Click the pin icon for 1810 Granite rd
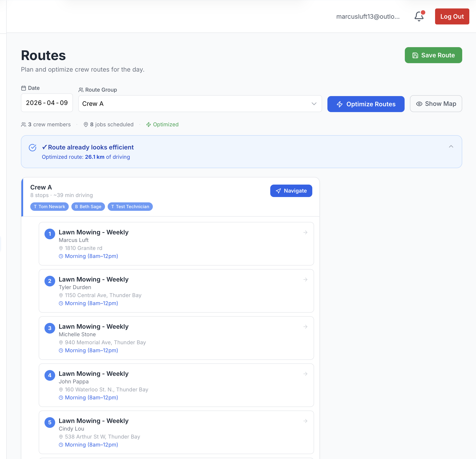This screenshot has height=459, width=476. coord(61,248)
